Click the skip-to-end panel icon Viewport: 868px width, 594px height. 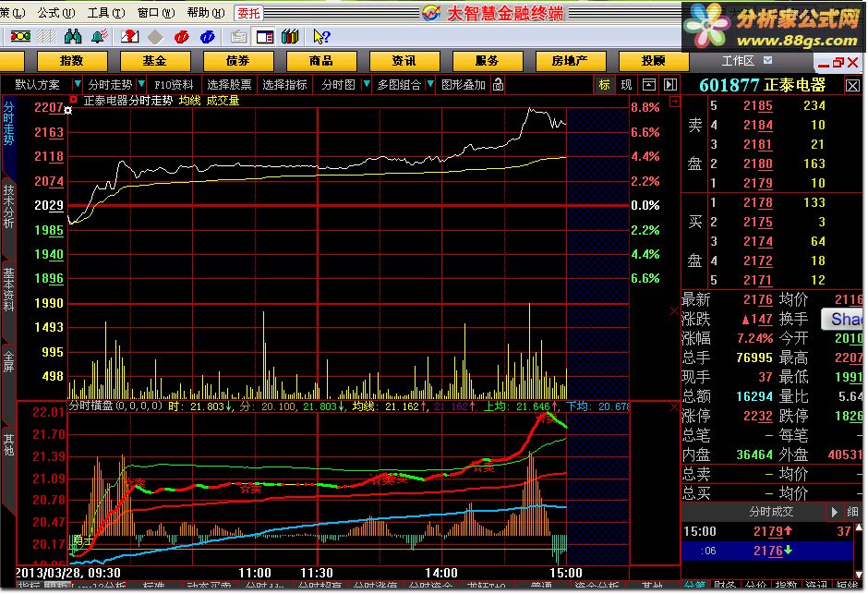(x=670, y=85)
